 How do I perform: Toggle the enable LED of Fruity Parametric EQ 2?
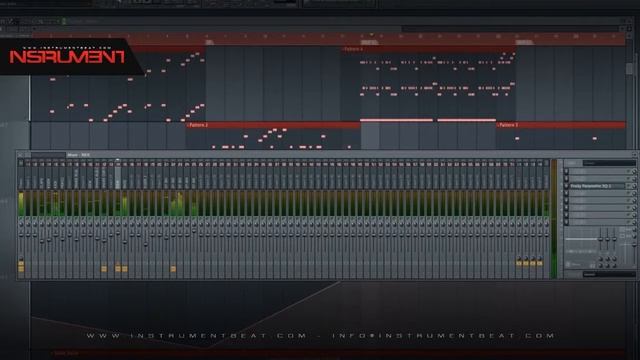tap(628, 186)
